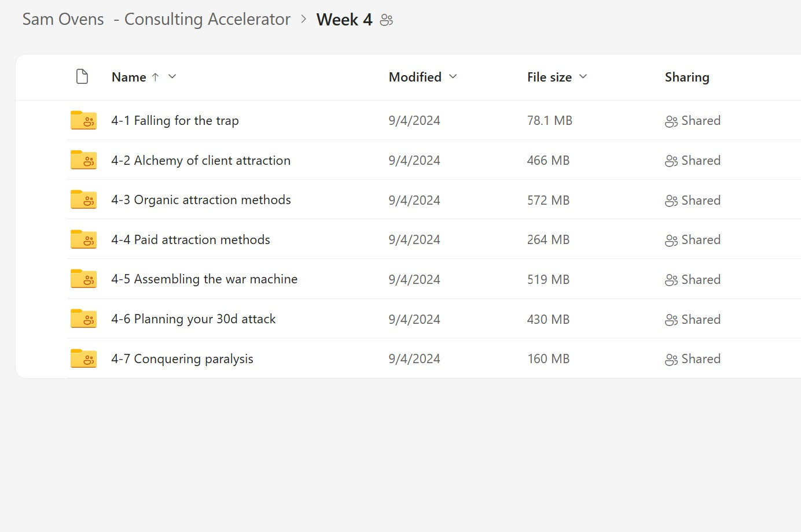Open folder named 4-2 Alchemy of client attraction
The image size is (801, 532).
201,160
